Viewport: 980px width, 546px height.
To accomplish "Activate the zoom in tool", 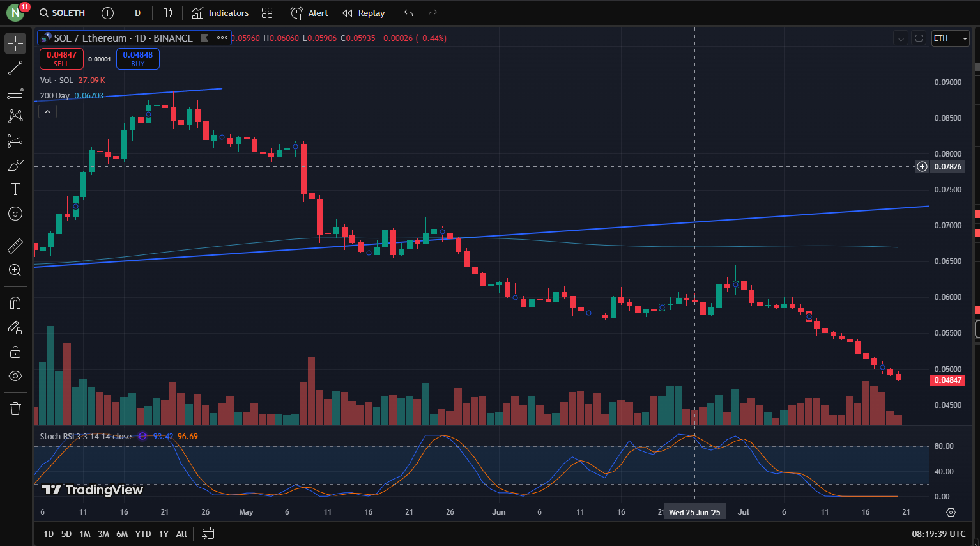I will pyautogui.click(x=15, y=270).
